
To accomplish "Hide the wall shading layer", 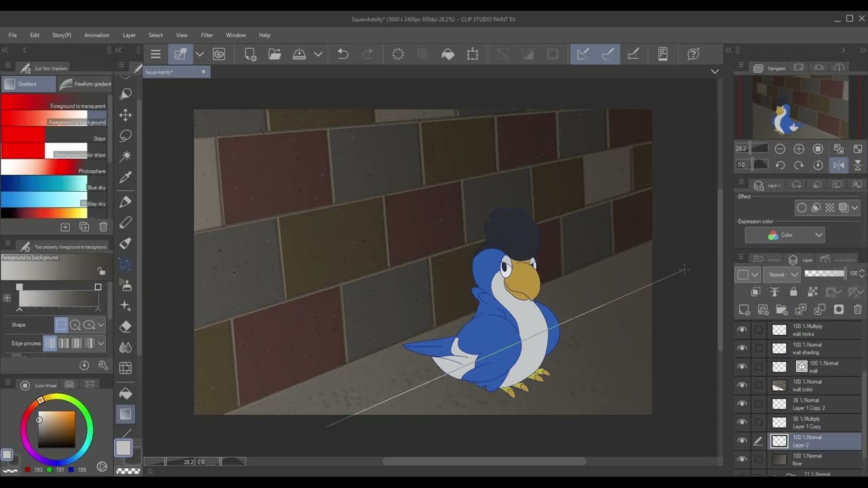I will tap(742, 348).
